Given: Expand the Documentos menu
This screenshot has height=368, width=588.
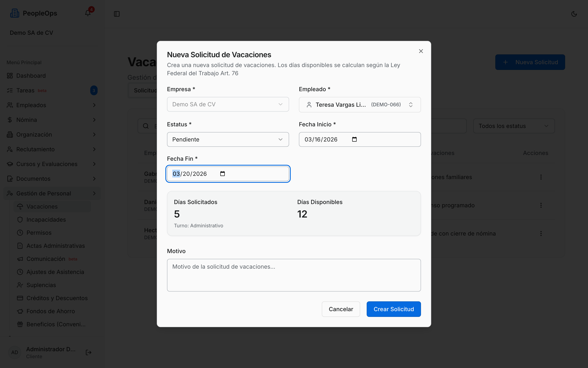Looking at the screenshot, I should 52,179.
